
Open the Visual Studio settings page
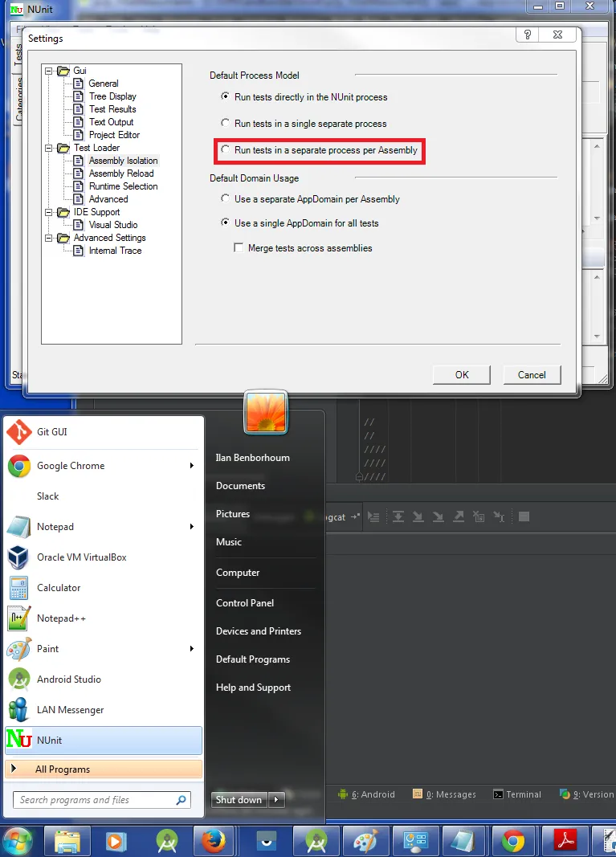[113, 225]
